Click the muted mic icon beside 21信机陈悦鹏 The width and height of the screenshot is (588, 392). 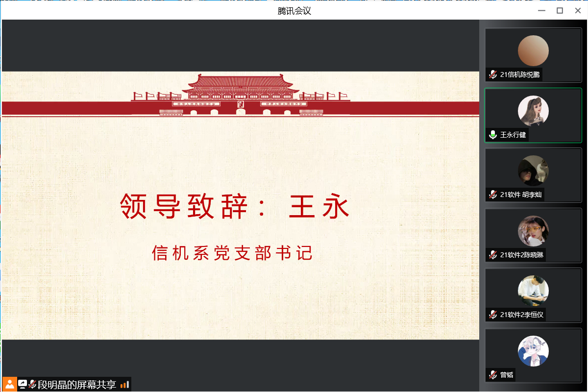(493, 74)
